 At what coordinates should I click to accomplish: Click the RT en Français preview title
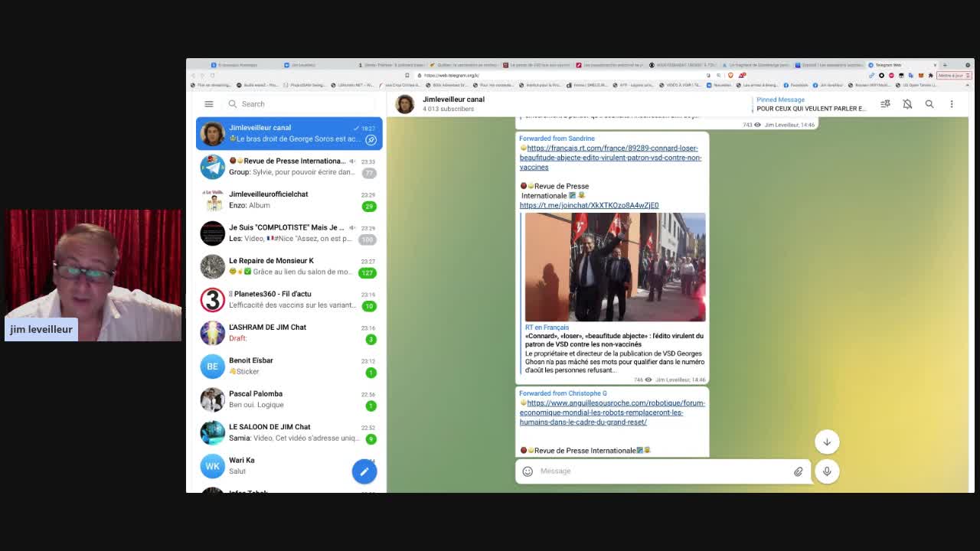(547, 328)
